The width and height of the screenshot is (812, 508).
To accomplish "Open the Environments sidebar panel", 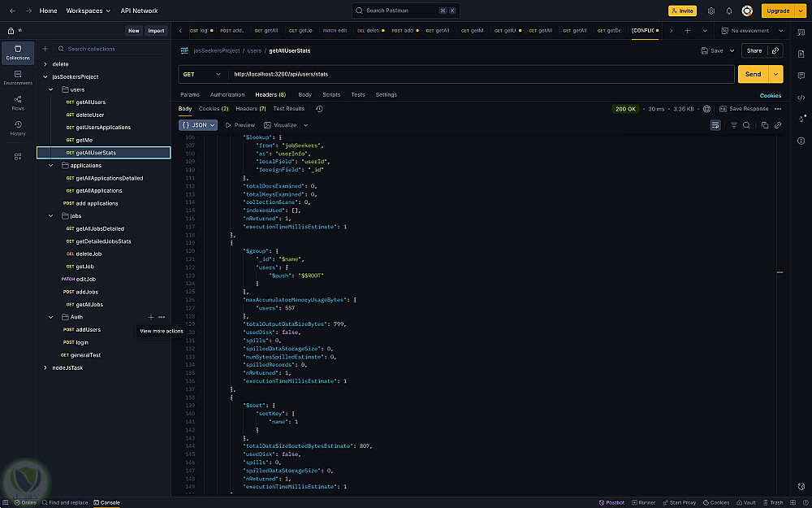I will tap(18, 78).
